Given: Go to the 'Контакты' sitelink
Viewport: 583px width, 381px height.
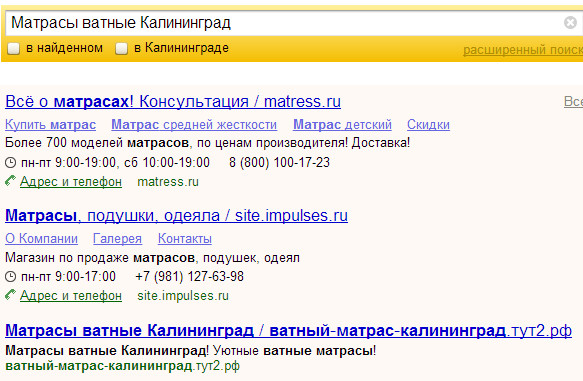Looking at the screenshot, I should (x=185, y=239).
